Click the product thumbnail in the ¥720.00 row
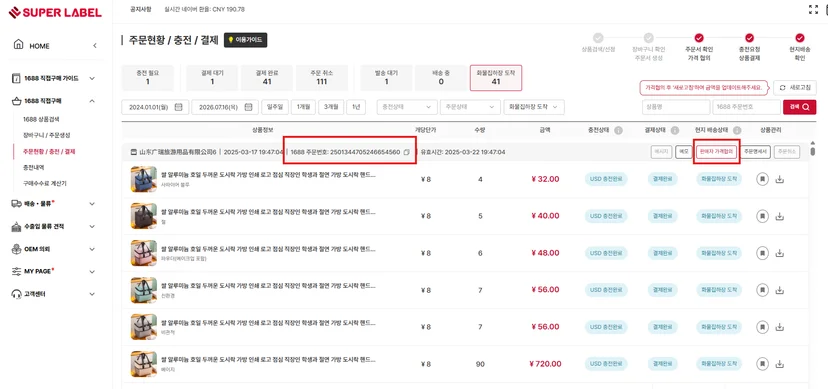The height and width of the screenshot is (389, 828). (x=144, y=364)
